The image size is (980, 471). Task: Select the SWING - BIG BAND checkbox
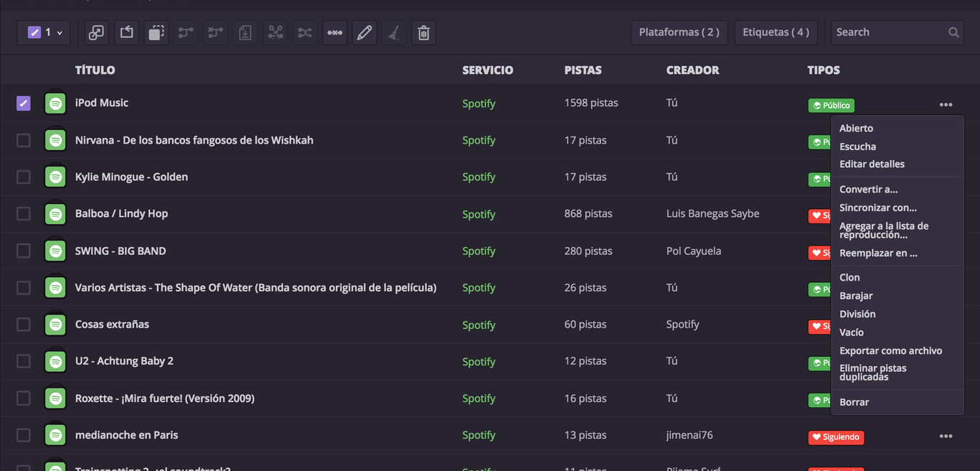pos(23,251)
